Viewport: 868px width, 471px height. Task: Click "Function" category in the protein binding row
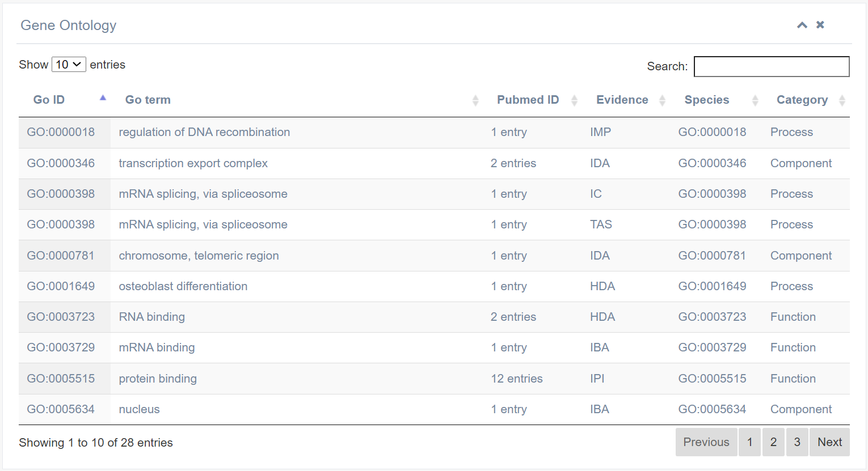[793, 379]
